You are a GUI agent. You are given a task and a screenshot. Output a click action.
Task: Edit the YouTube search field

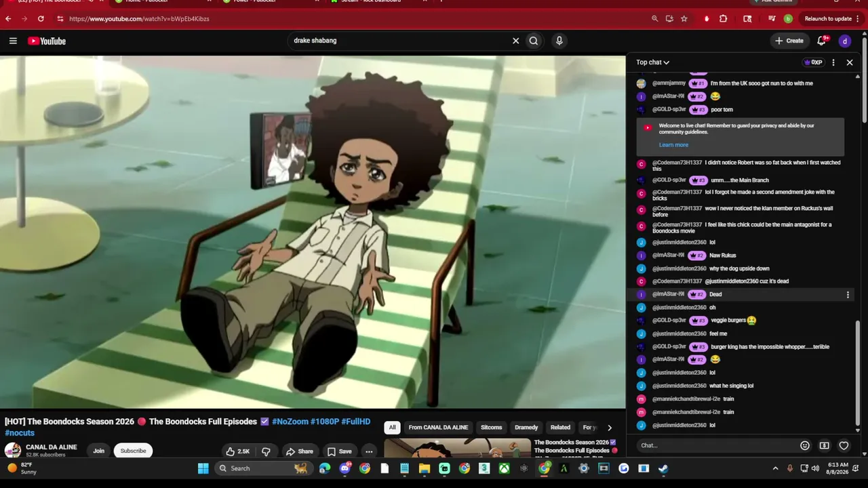400,41
